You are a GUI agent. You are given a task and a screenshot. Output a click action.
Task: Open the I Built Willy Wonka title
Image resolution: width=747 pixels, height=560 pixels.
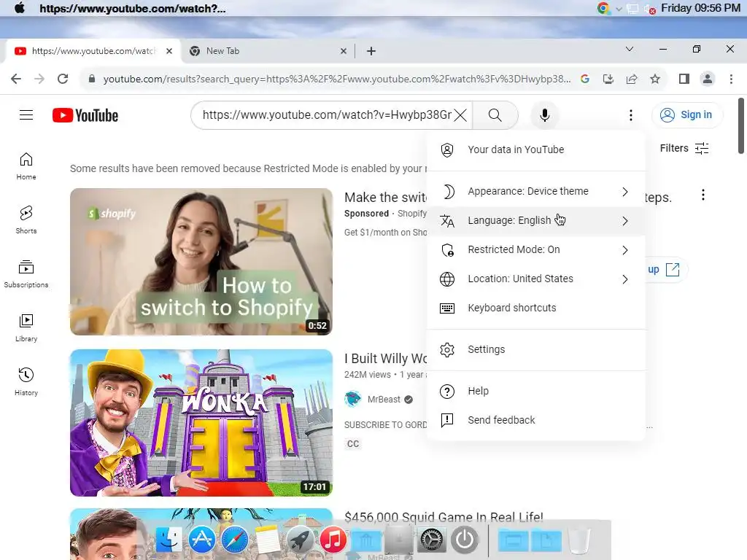tap(386, 359)
